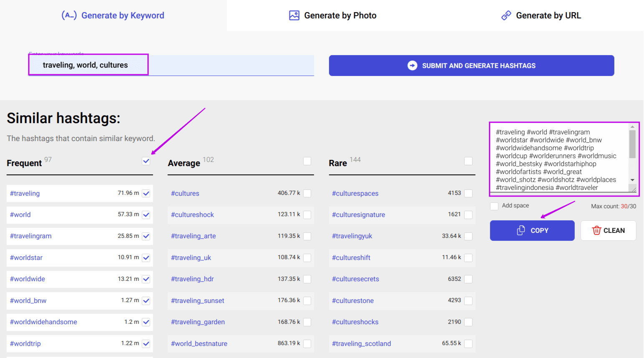Switch to the Generate by URL tab
This screenshot has width=644, height=358.
pyautogui.click(x=541, y=15)
